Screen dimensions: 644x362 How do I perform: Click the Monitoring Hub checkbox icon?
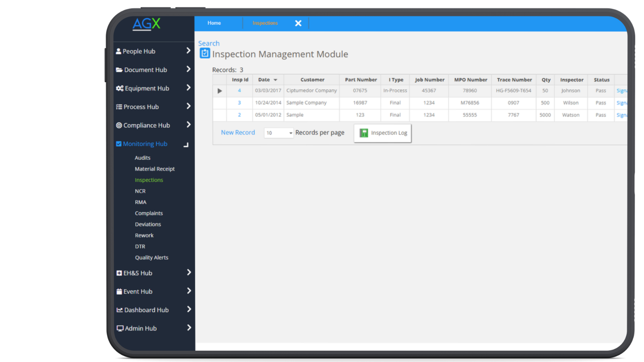pos(119,144)
